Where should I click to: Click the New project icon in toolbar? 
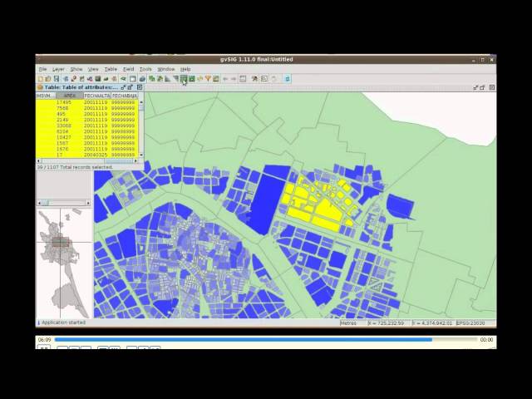click(41, 79)
